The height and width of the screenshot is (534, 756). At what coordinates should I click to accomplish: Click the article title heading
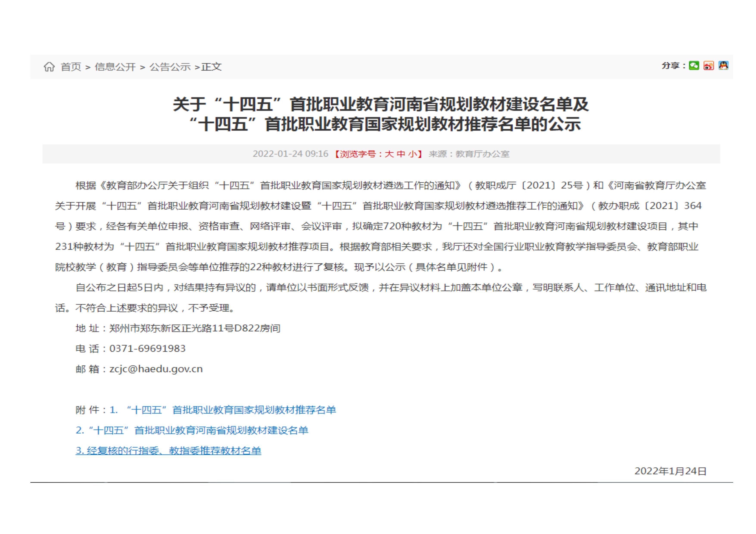coord(381,115)
